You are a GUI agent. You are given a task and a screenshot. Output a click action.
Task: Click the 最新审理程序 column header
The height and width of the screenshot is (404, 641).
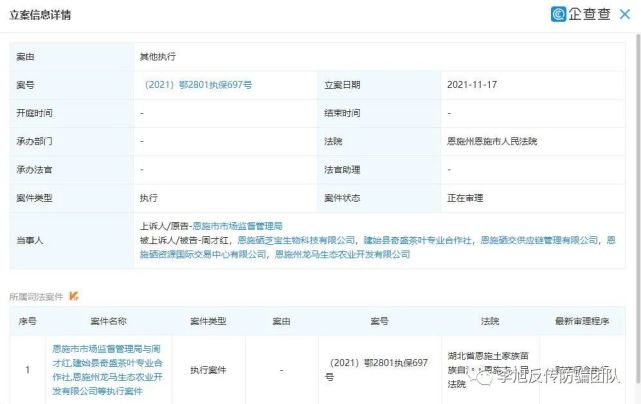(x=582, y=321)
